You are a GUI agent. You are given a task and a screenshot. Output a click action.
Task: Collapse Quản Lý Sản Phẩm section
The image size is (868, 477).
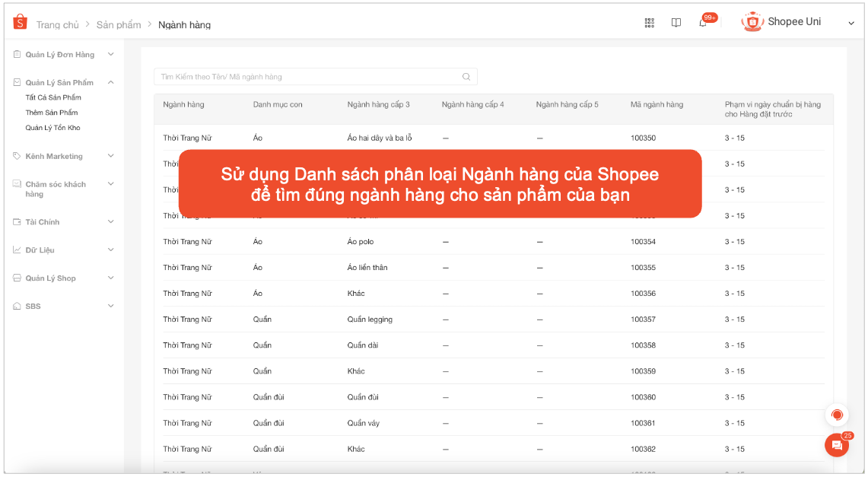tap(110, 82)
